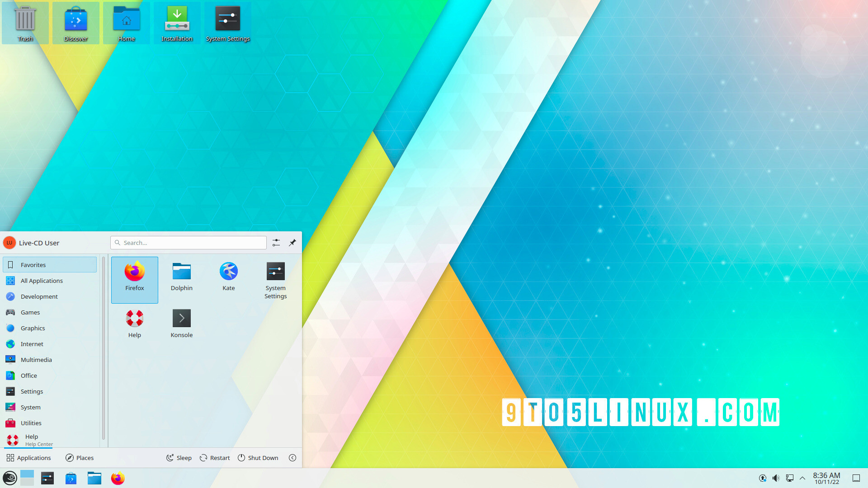Viewport: 868px width, 488px height.
Task: Switch to the Places tab
Action: coord(80,458)
